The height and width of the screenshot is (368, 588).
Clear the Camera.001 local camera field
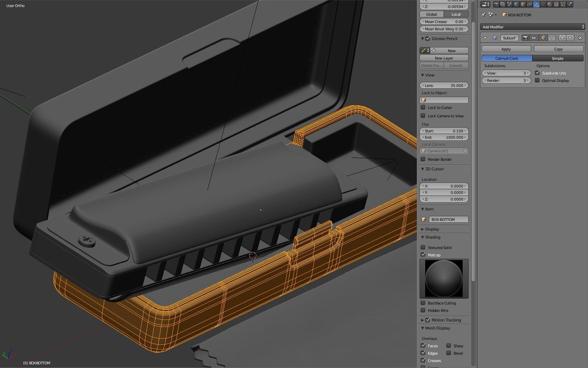[465, 151]
